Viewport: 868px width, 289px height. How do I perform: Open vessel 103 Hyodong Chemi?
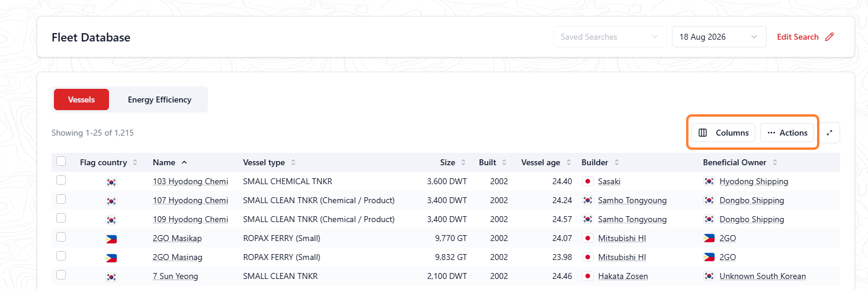click(190, 181)
